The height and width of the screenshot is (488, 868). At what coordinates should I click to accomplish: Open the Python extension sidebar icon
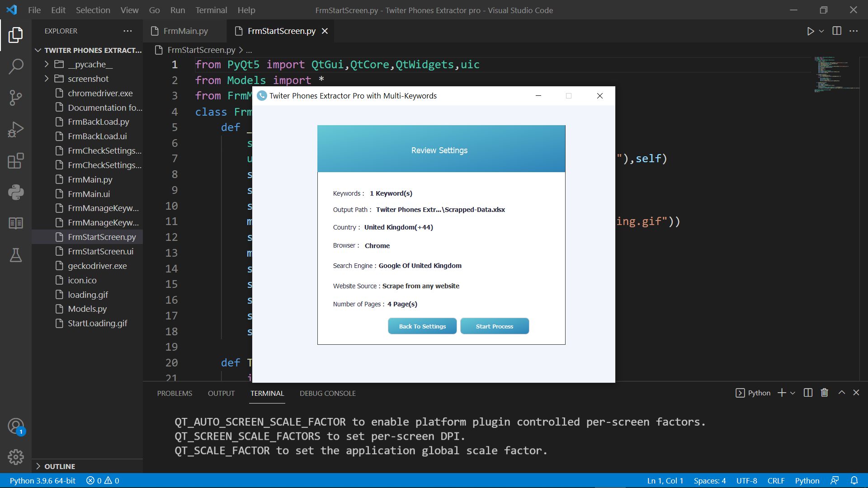tap(15, 192)
